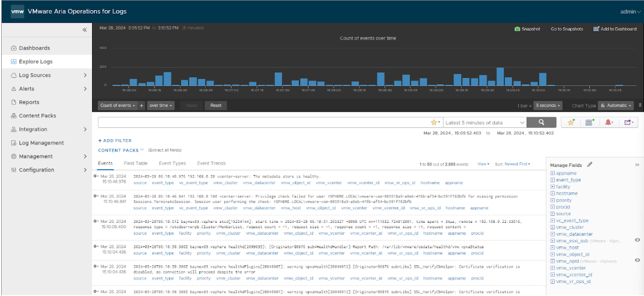The height and width of the screenshot is (296, 644).
Task: Expand the Integration submenu arrow
Action: click(x=85, y=129)
